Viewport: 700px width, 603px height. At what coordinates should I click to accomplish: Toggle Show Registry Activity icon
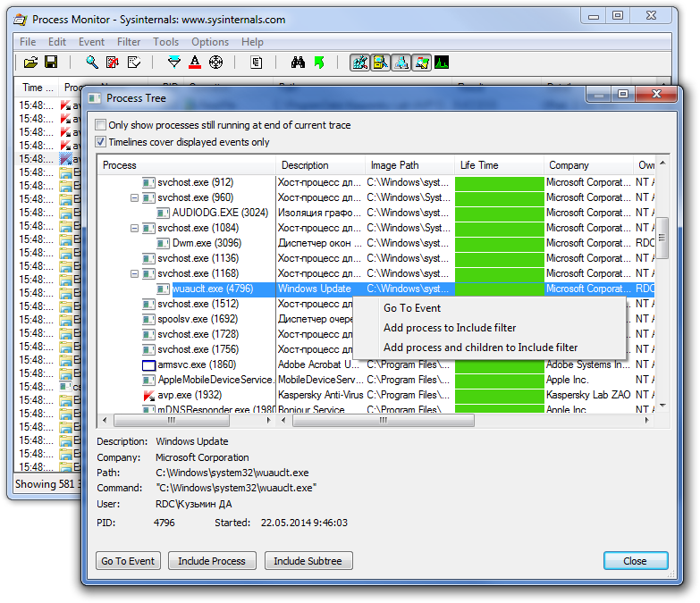(359, 63)
